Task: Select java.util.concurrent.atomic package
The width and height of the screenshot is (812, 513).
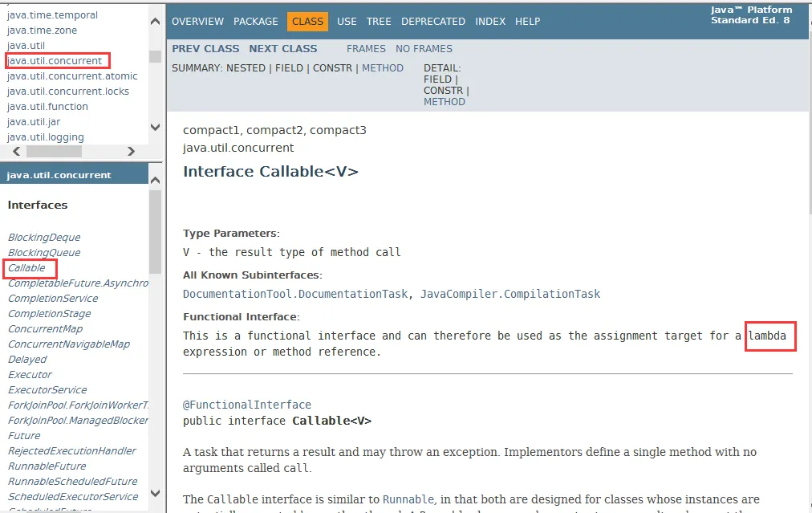Action: (72, 76)
